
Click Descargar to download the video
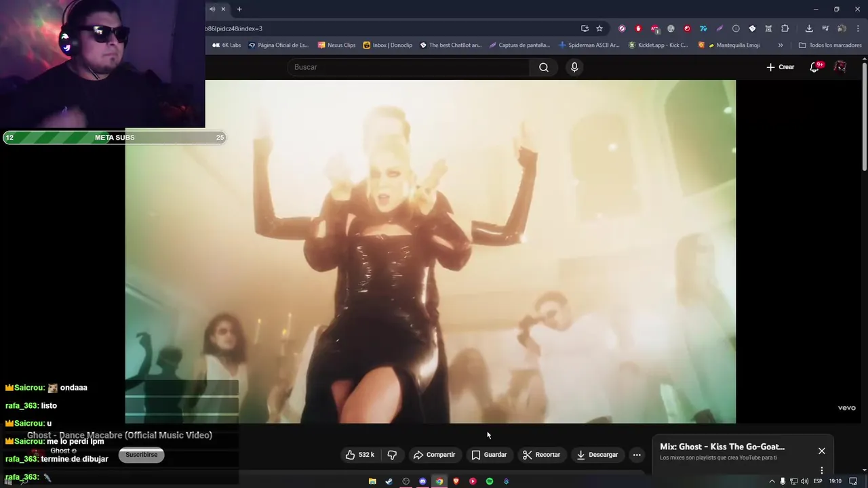[597, 455]
